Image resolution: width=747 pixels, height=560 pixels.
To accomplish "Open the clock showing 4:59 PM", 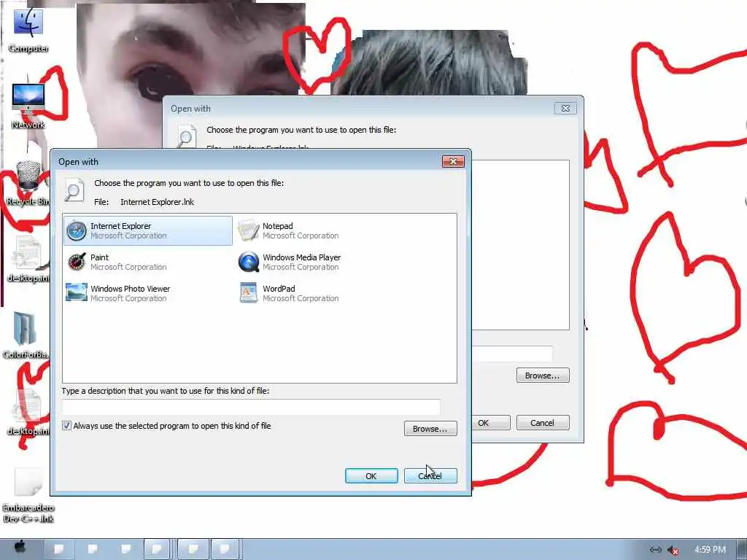I will [x=710, y=550].
